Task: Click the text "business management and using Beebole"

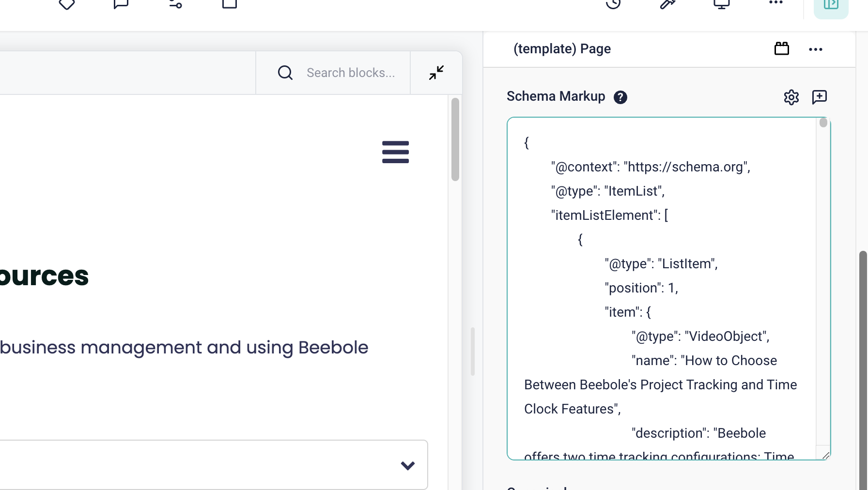Action: pyautogui.click(x=184, y=348)
